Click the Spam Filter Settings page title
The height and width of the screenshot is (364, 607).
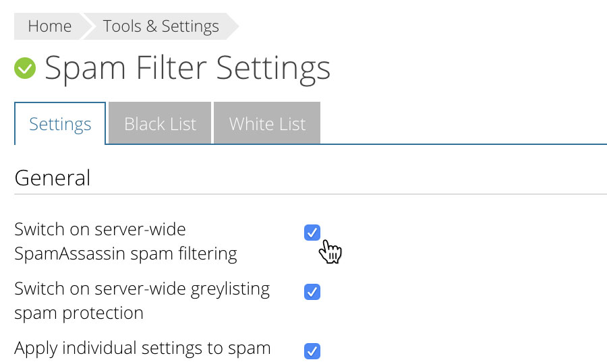pyautogui.click(x=187, y=69)
